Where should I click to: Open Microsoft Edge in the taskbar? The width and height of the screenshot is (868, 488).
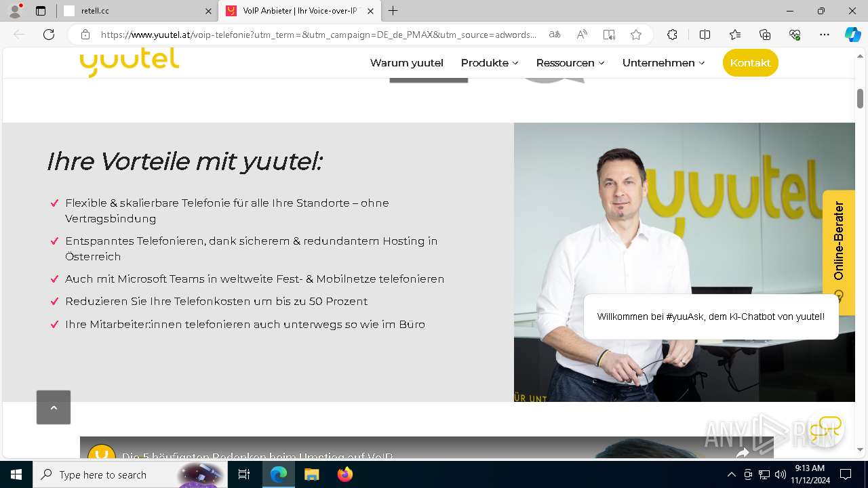point(279,474)
